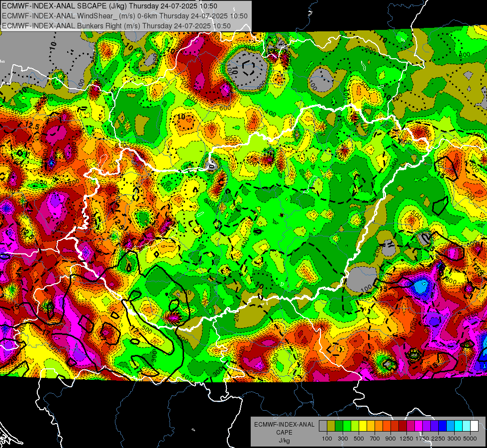Click the legend scale value 700
This screenshot has width=487, height=448.
(375, 439)
